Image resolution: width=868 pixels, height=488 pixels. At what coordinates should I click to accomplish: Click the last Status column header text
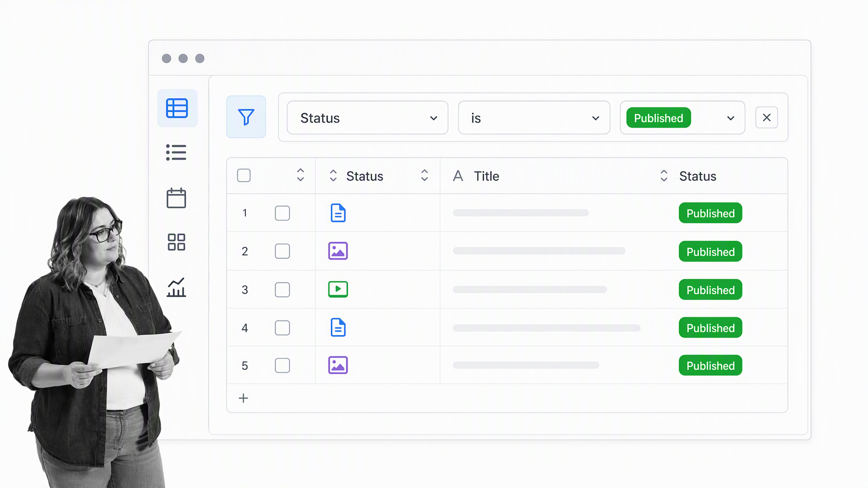(698, 176)
